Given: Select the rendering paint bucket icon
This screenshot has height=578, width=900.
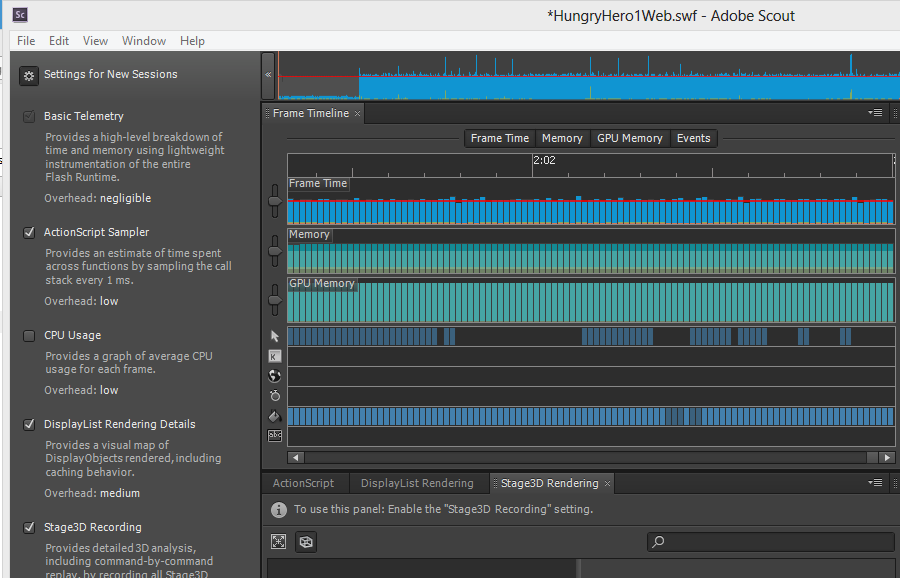Looking at the screenshot, I should [275, 416].
